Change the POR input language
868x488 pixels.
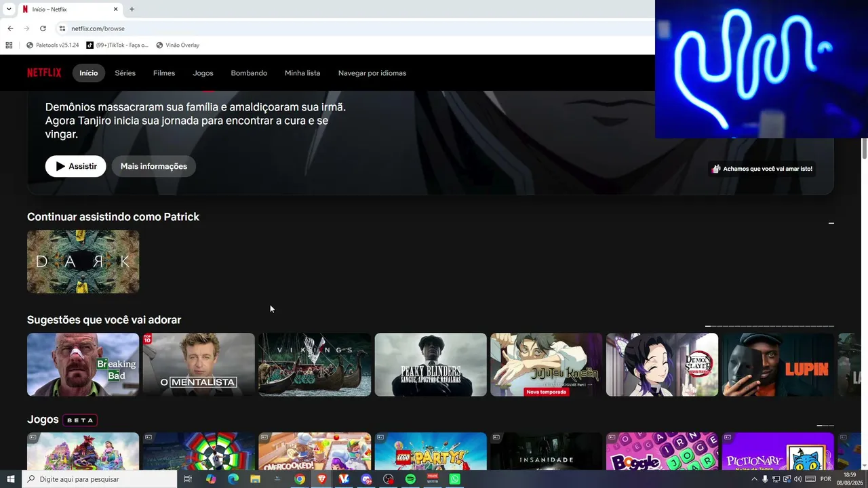pyautogui.click(x=826, y=479)
